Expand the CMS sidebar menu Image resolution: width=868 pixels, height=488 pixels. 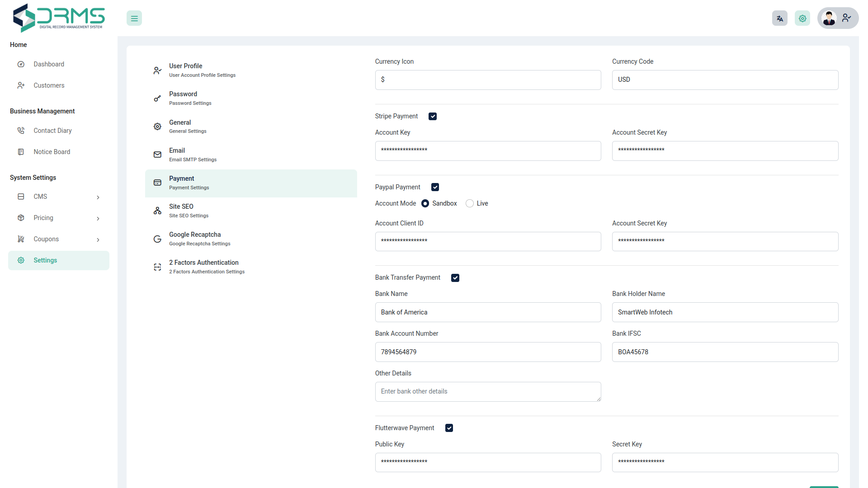[59, 197]
